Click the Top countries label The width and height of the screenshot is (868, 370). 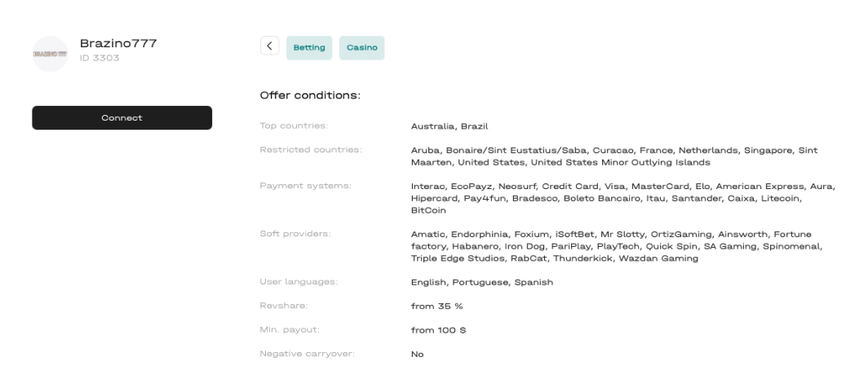point(294,126)
